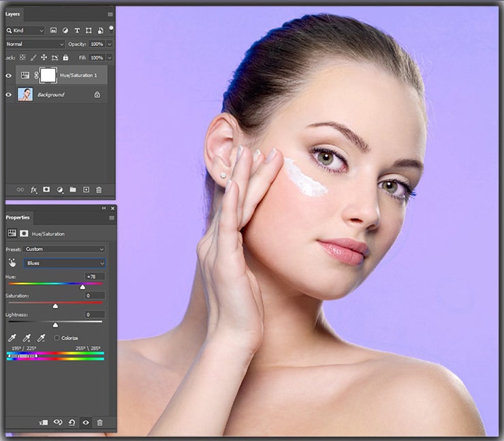This screenshot has width=504, height=441.
Task: Add a layer mask from Layers footer
Action: 46,189
